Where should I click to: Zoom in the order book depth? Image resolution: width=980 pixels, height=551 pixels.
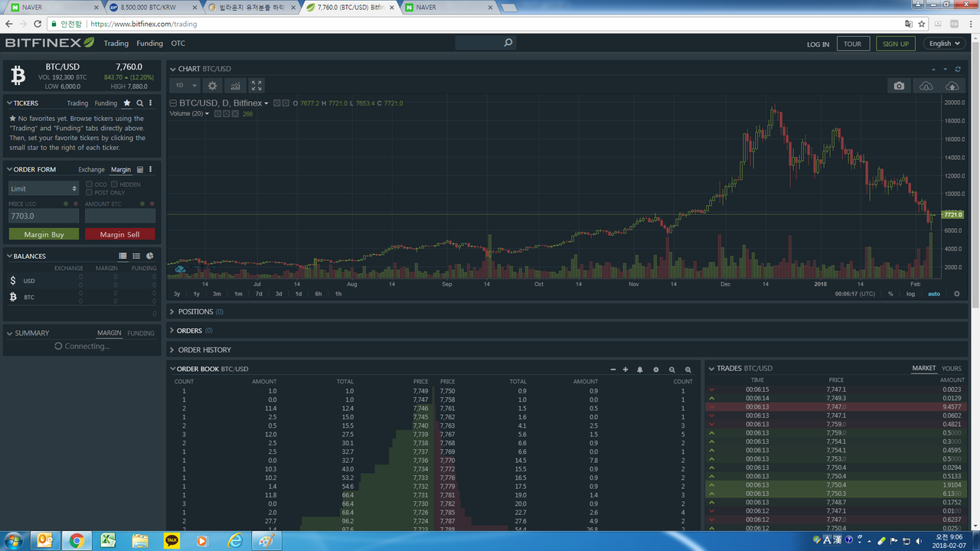pos(688,369)
